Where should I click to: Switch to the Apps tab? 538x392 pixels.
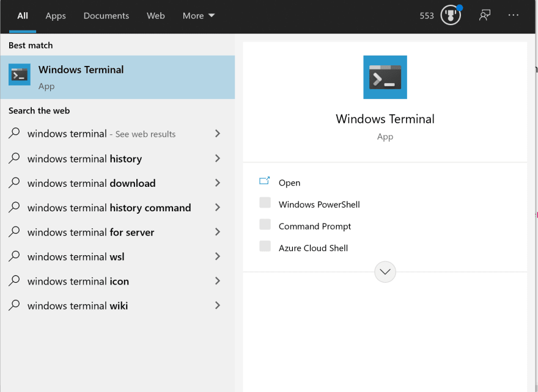56,16
